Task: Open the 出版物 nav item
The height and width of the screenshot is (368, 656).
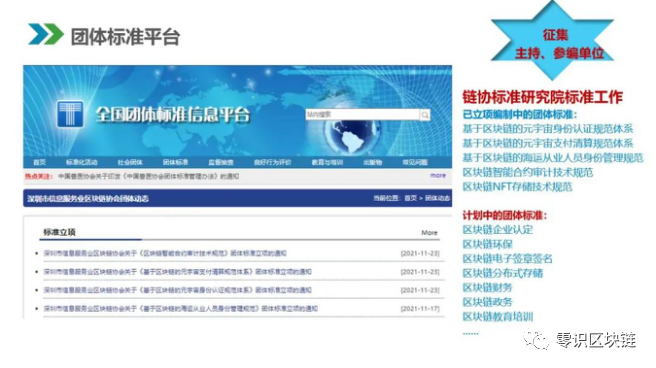Action: [x=373, y=162]
